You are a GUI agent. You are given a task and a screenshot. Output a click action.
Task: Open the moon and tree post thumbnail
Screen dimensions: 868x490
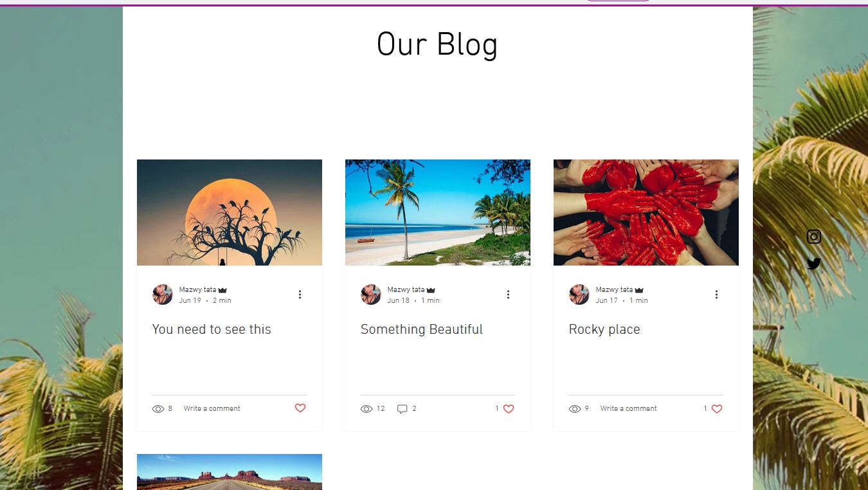coord(230,212)
